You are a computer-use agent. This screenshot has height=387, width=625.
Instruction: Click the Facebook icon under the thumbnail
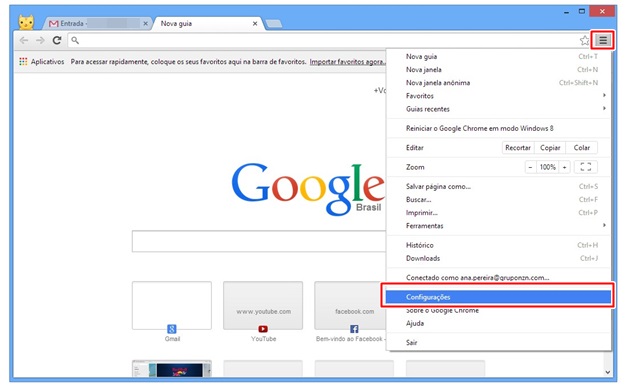(354, 329)
